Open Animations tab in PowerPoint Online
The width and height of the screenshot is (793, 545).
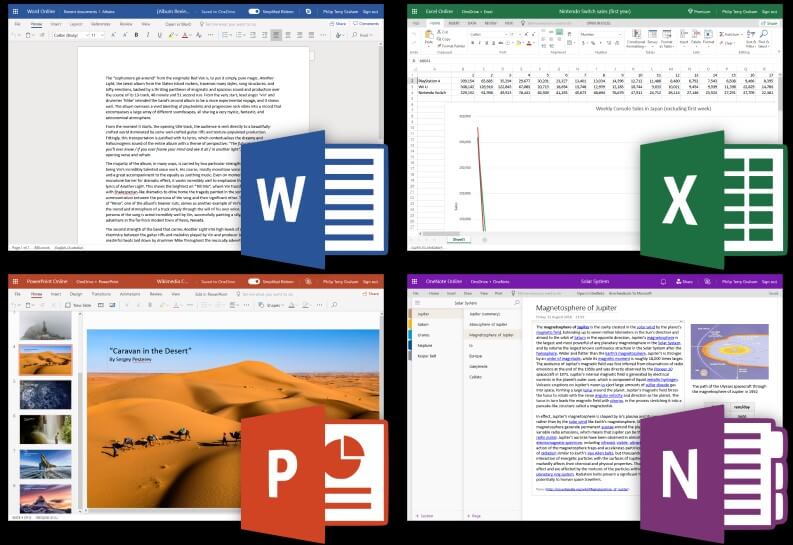coord(129,294)
